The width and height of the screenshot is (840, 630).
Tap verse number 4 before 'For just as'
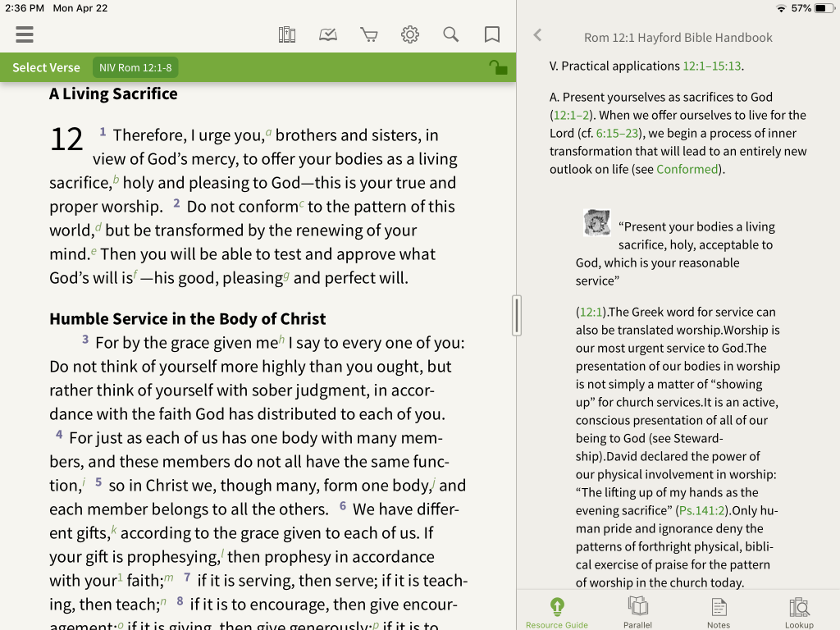[59, 435]
